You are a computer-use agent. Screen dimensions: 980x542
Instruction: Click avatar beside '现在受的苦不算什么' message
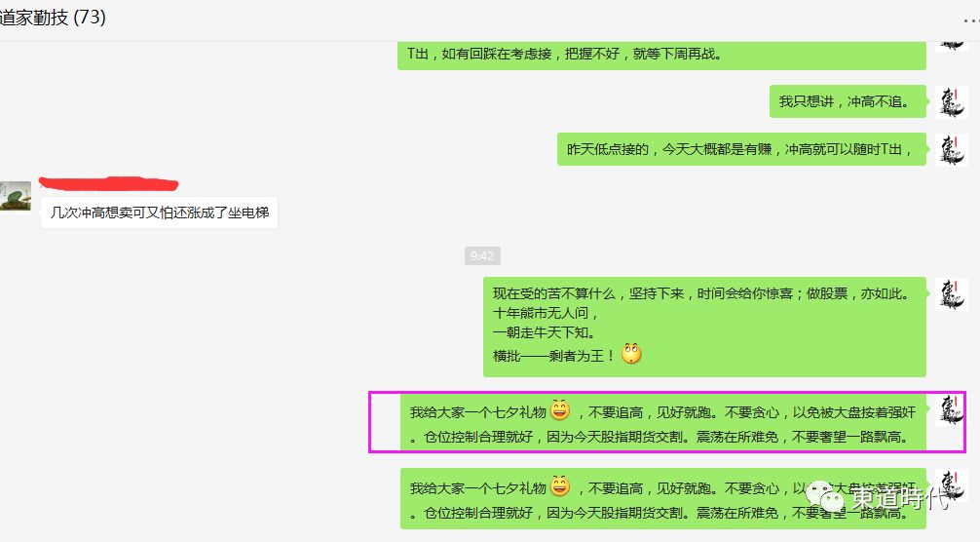click(x=951, y=293)
